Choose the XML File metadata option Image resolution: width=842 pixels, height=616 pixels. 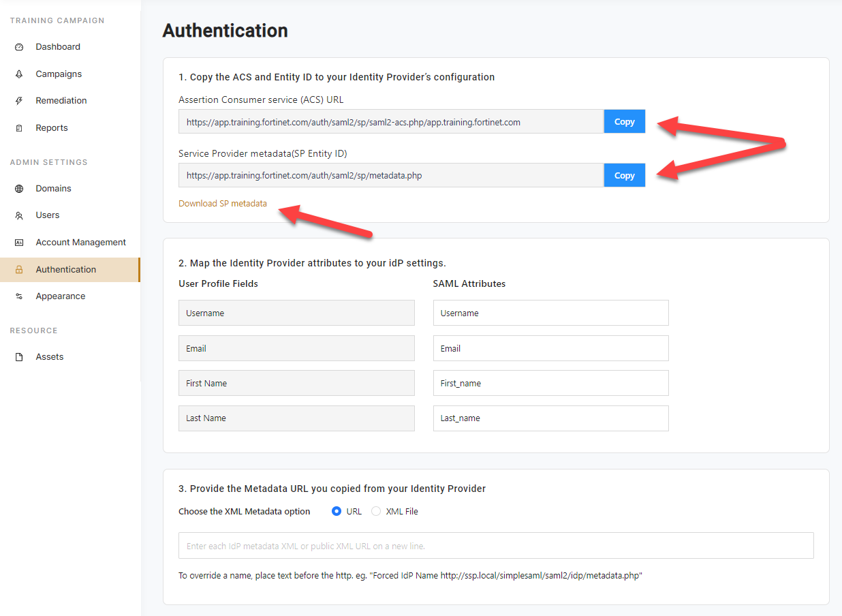(x=375, y=511)
